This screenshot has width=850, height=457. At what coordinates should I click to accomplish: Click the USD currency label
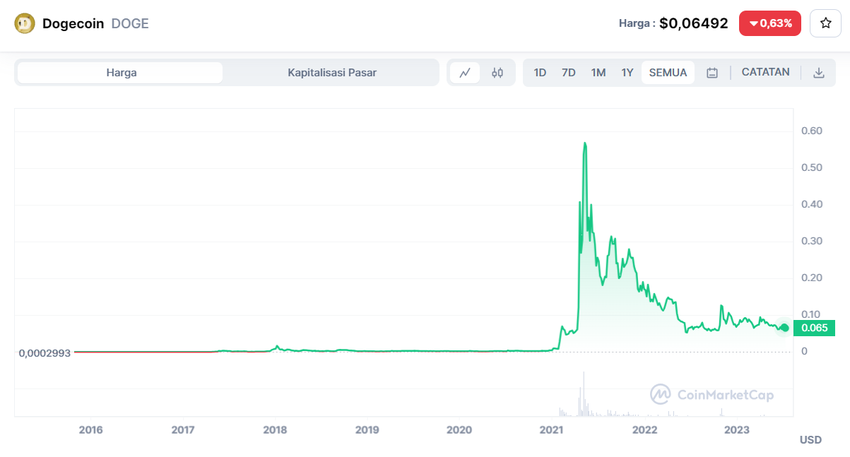(x=810, y=440)
